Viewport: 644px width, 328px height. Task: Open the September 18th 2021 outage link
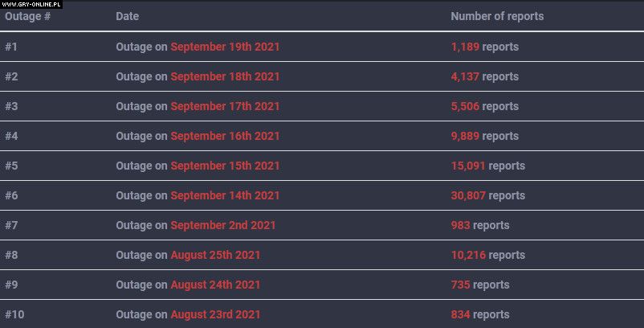[225, 76]
